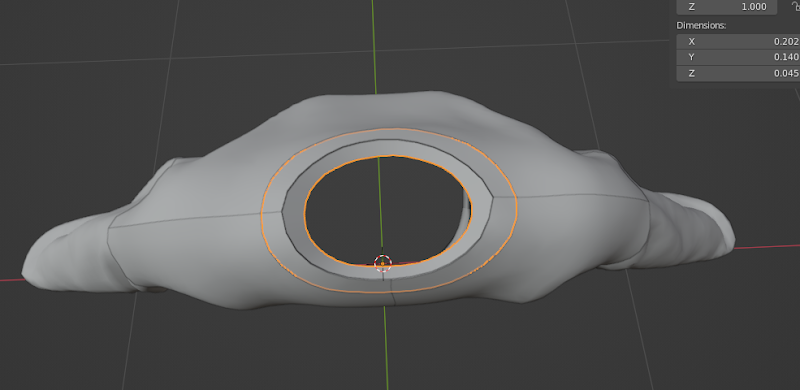
Task: Select the seam edge on right body
Action: click(x=570, y=196)
